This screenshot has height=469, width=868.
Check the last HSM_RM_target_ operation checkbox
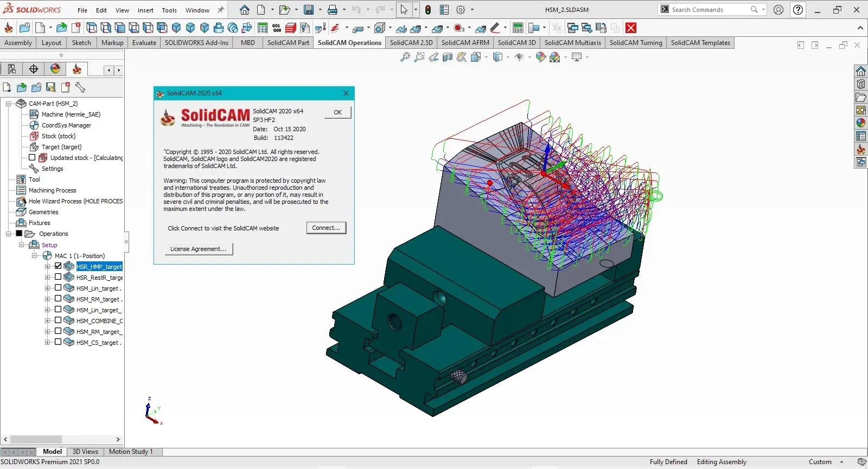coord(58,331)
